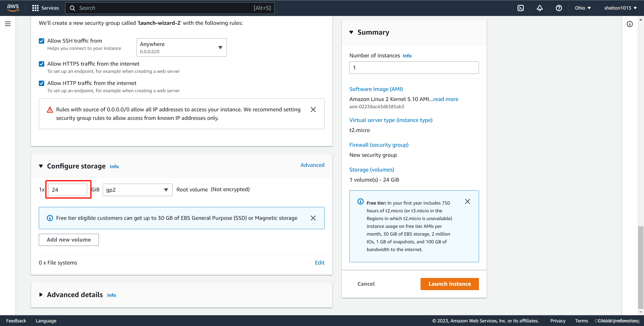Uncheck Allow HTTPS traffic from the internet
Screen dimensions: 644x326
click(41, 64)
